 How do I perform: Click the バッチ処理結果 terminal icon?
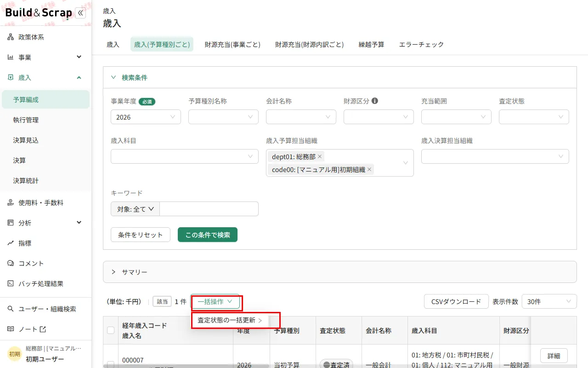tap(11, 284)
